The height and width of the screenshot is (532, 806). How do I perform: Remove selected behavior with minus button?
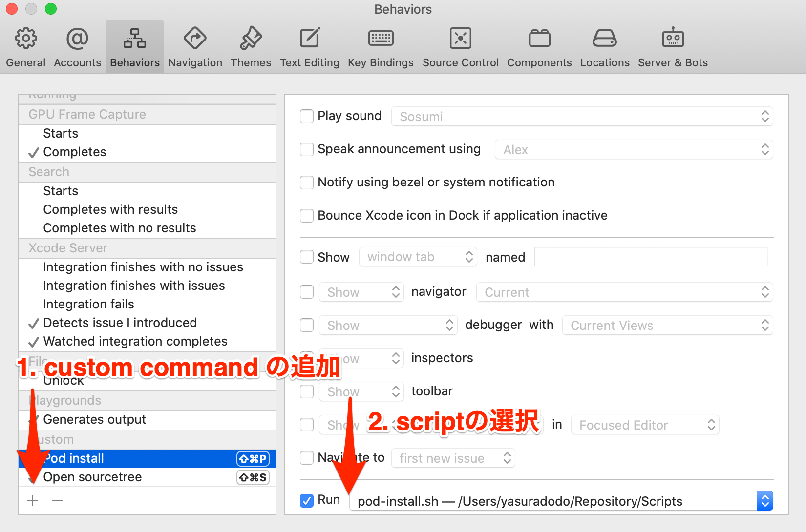[x=58, y=501]
